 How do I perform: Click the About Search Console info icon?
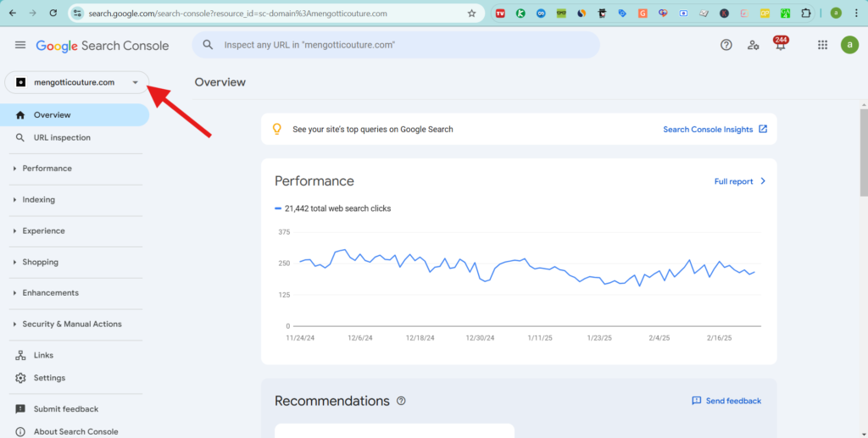[20, 431]
